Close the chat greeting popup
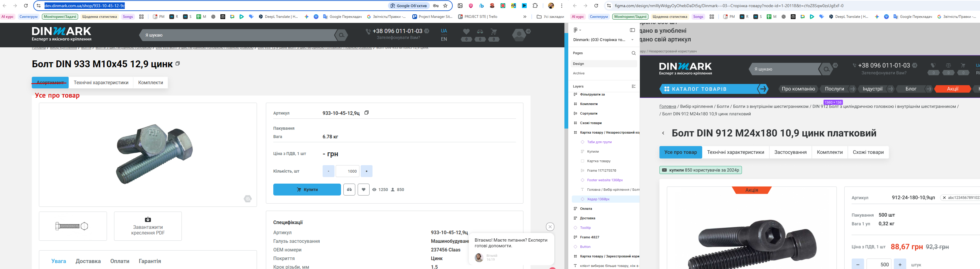This screenshot has width=980, height=269. [x=550, y=227]
